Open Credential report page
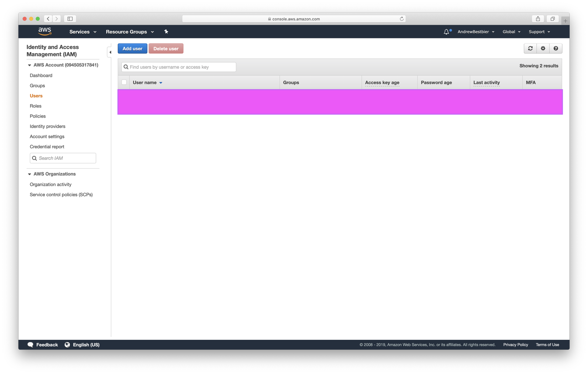The width and height of the screenshot is (588, 374). point(47,147)
